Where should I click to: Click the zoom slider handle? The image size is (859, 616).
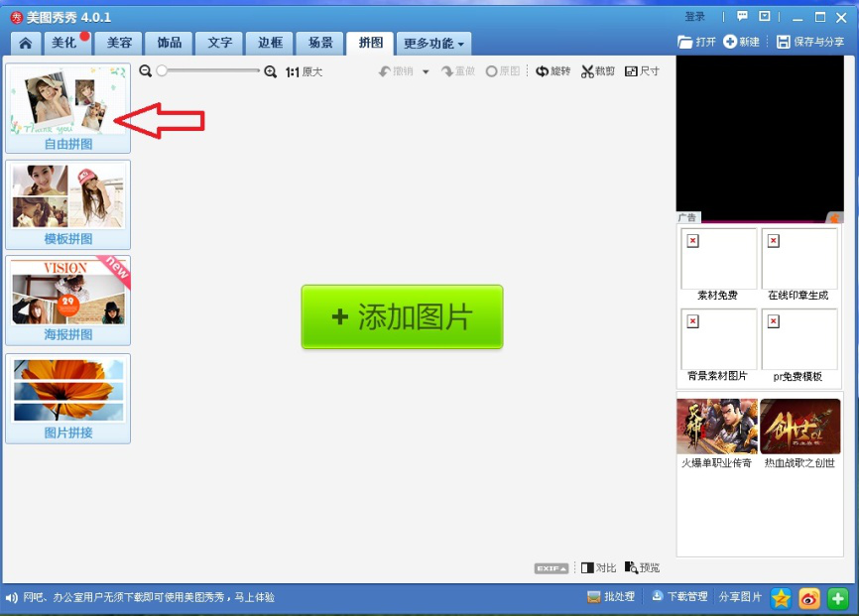[162, 70]
